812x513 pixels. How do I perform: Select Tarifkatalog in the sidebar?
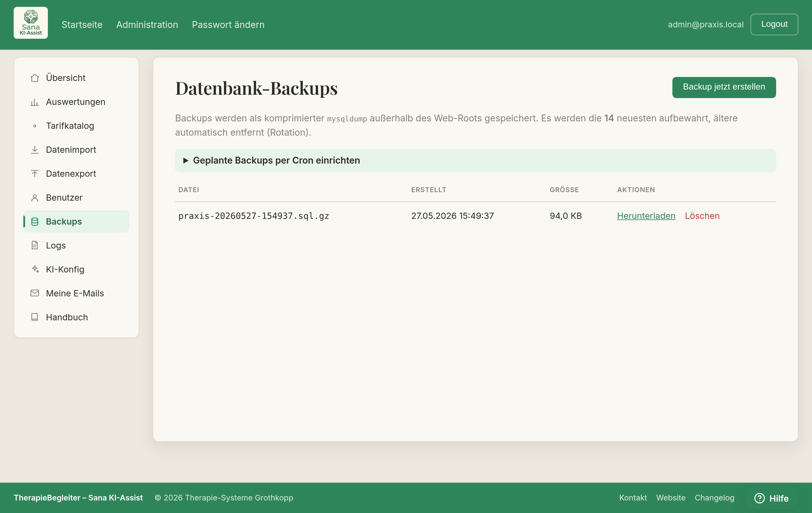coord(76,126)
